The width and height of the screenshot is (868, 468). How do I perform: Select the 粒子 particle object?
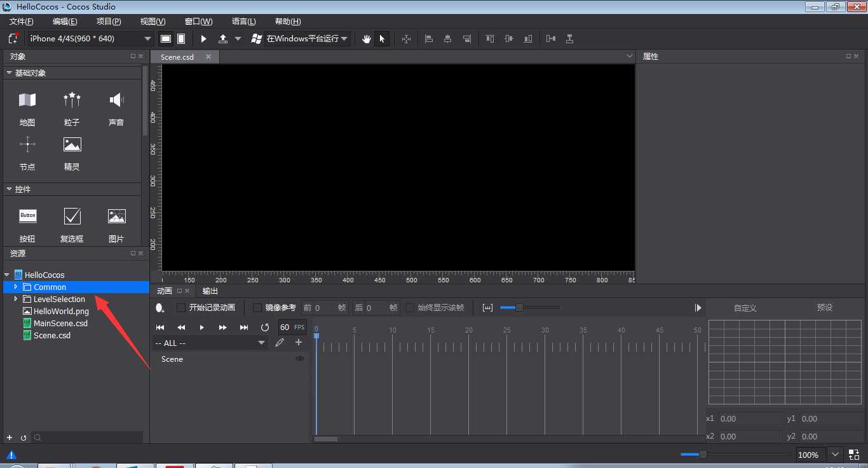tap(72, 108)
